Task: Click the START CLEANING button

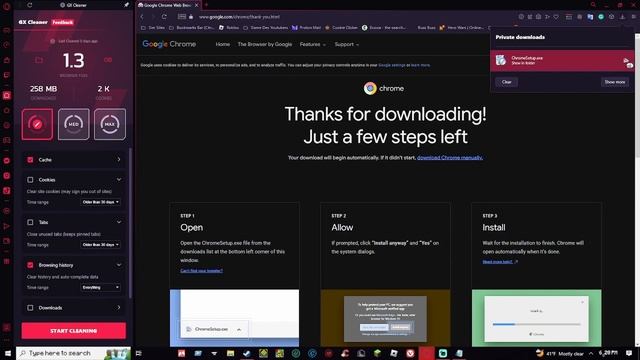Action: pyautogui.click(x=73, y=331)
